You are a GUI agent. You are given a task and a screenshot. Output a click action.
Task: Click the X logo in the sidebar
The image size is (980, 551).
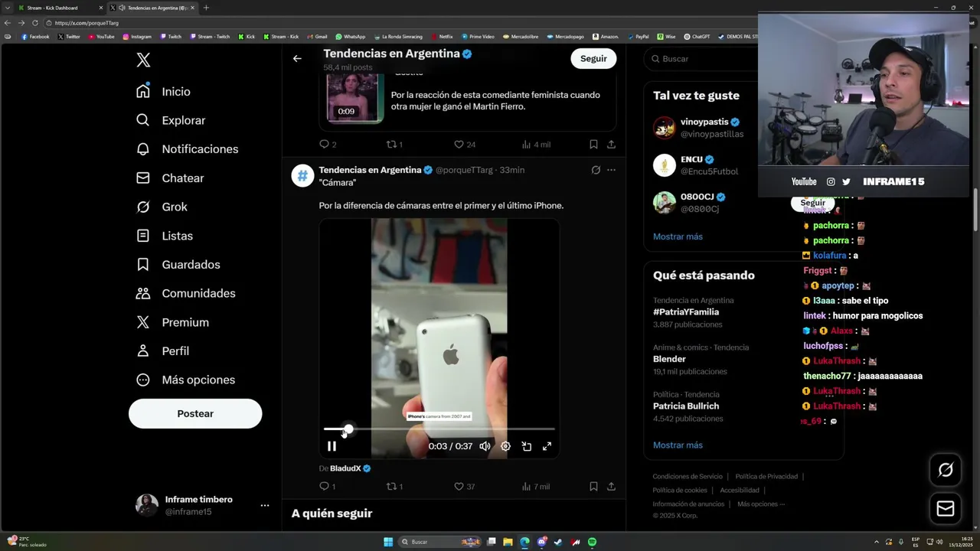point(143,60)
